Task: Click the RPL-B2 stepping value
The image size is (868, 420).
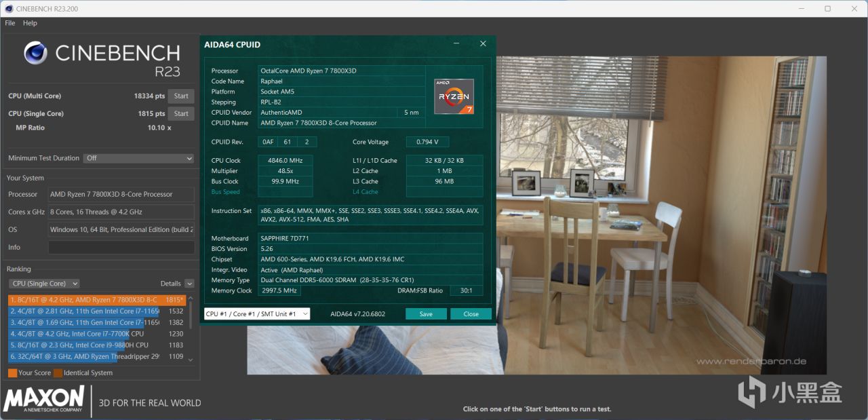Action: [x=342, y=102]
